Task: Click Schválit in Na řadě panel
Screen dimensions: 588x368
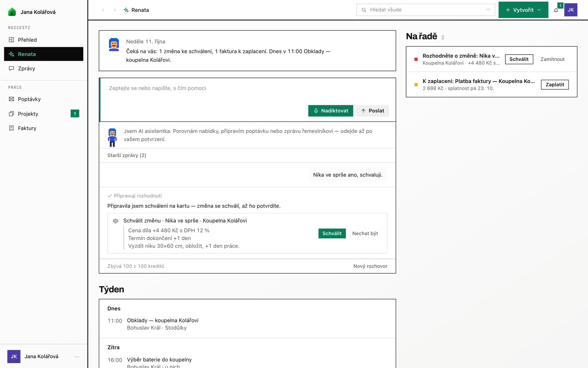Action: (x=519, y=59)
